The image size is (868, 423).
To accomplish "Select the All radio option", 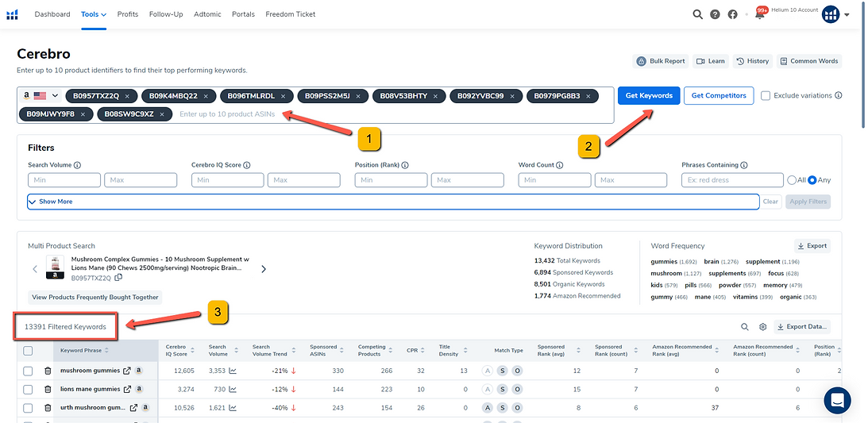I will coord(792,179).
